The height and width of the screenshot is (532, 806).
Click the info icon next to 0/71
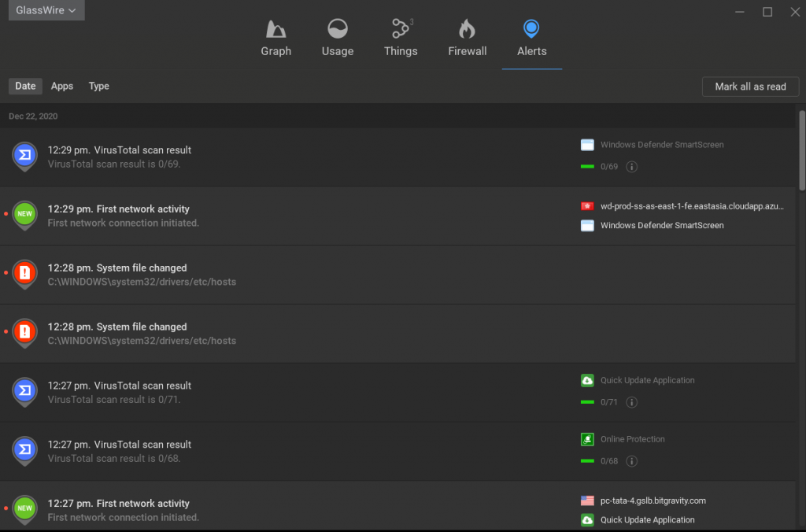pyautogui.click(x=632, y=402)
